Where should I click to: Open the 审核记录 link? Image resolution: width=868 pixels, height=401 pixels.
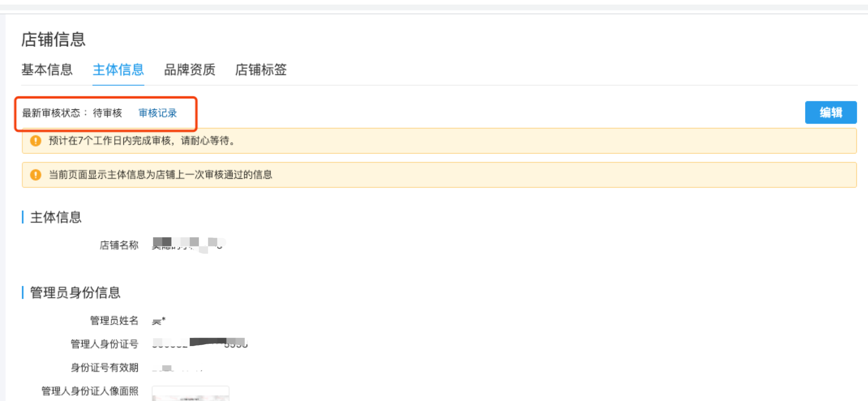click(x=158, y=113)
